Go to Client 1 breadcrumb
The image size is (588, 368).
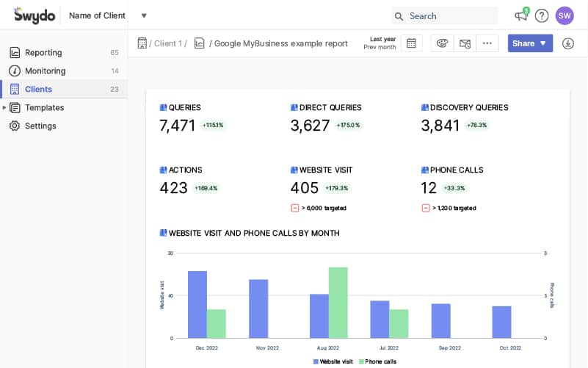click(168, 43)
